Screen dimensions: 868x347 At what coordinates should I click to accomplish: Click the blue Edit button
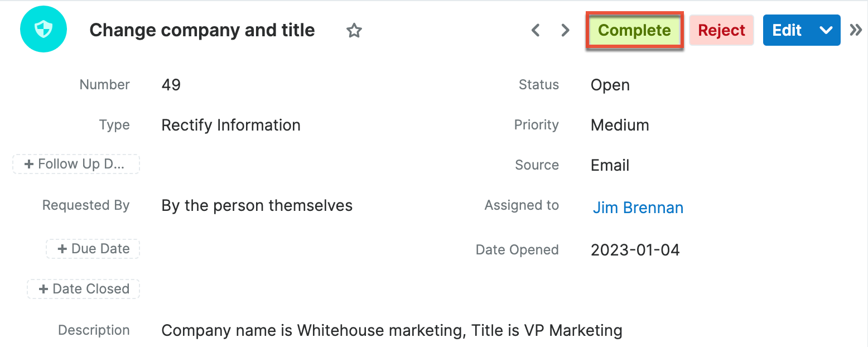787,30
